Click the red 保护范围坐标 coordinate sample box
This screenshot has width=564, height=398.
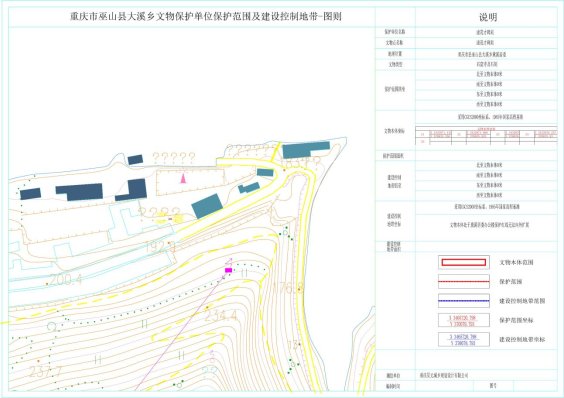pyautogui.click(x=464, y=320)
